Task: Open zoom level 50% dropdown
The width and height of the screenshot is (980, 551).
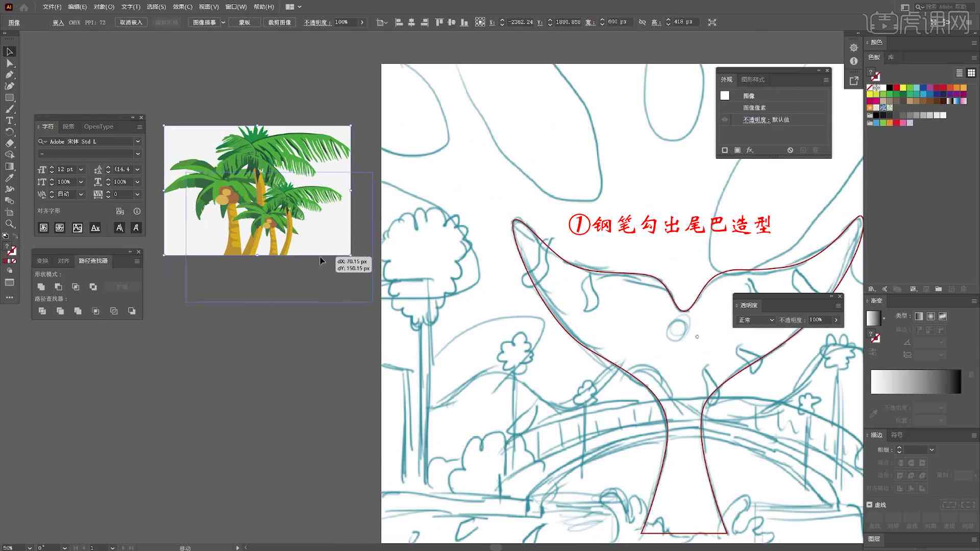Action: [30, 547]
